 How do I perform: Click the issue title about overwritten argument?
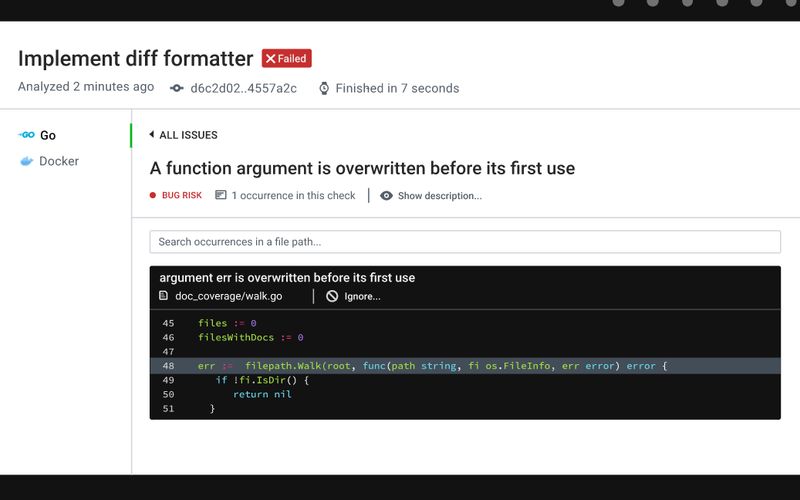tap(362, 168)
